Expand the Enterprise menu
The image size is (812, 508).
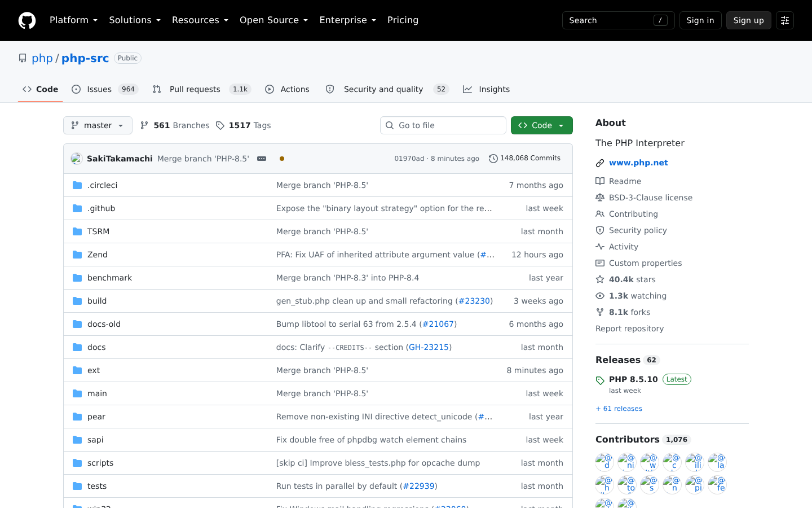(347, 20)
